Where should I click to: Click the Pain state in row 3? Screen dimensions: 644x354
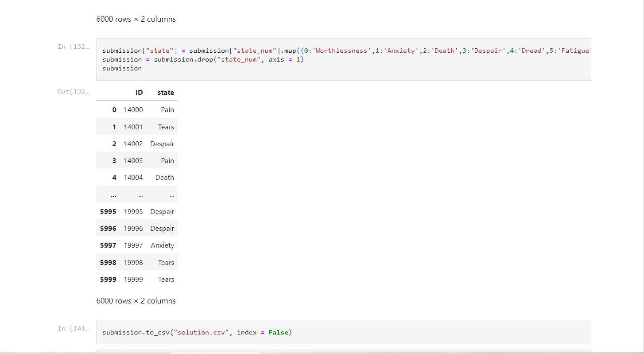click(x=167, y=160)
